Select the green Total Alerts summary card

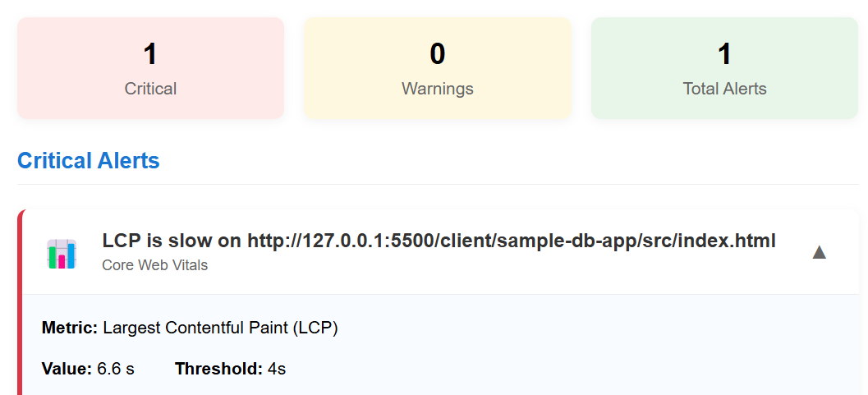coord(724,68)
